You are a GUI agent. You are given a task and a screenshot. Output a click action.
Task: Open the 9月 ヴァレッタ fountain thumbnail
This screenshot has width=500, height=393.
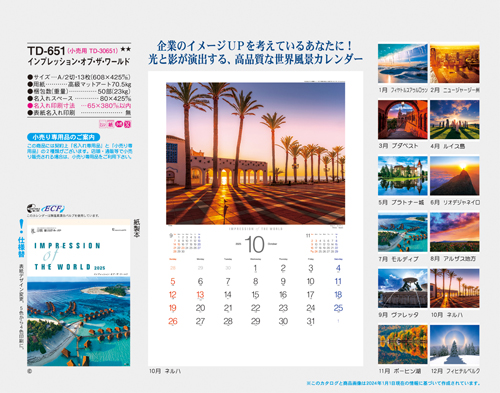403,288
